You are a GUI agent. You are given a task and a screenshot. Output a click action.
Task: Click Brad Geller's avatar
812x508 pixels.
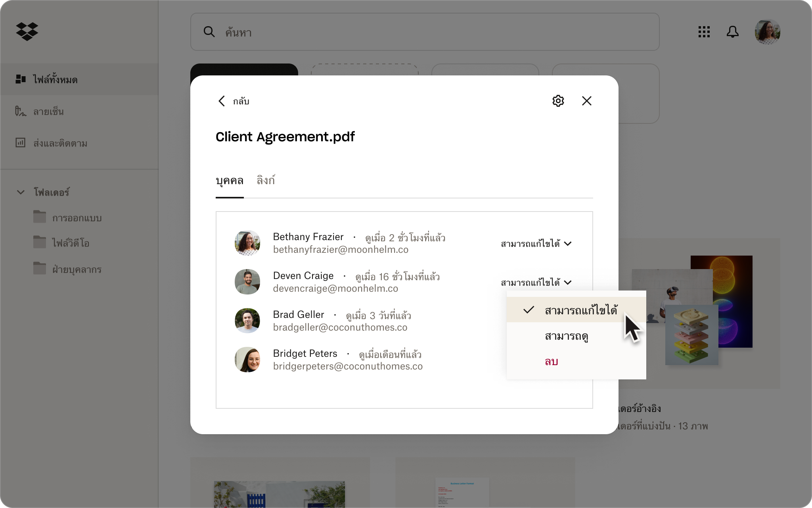pos(247,321)
